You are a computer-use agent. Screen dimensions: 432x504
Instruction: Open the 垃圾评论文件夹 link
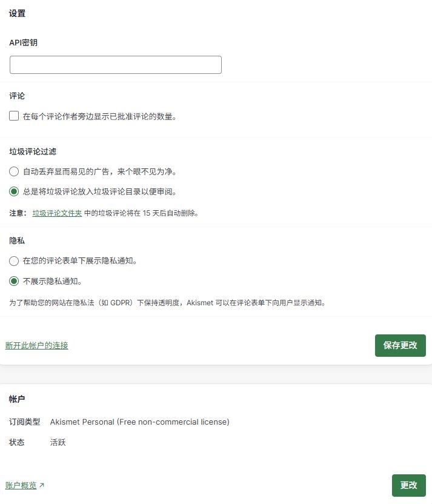57,213
